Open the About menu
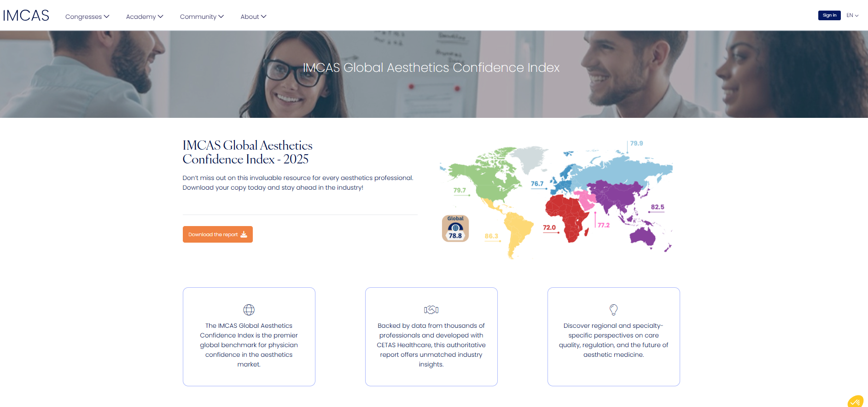Screen dimensions: 868x407 click(x=253, y=17)
